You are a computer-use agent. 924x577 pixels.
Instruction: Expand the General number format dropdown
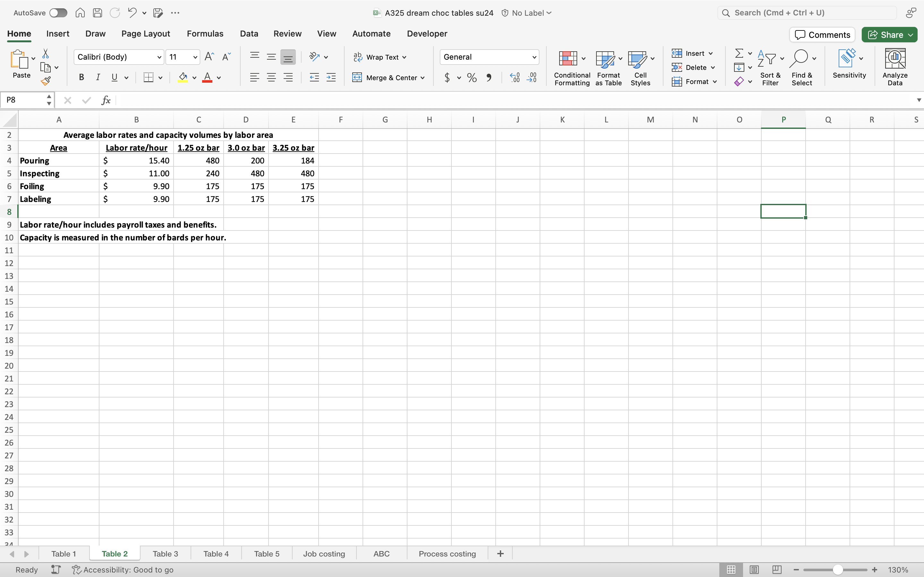534,57
